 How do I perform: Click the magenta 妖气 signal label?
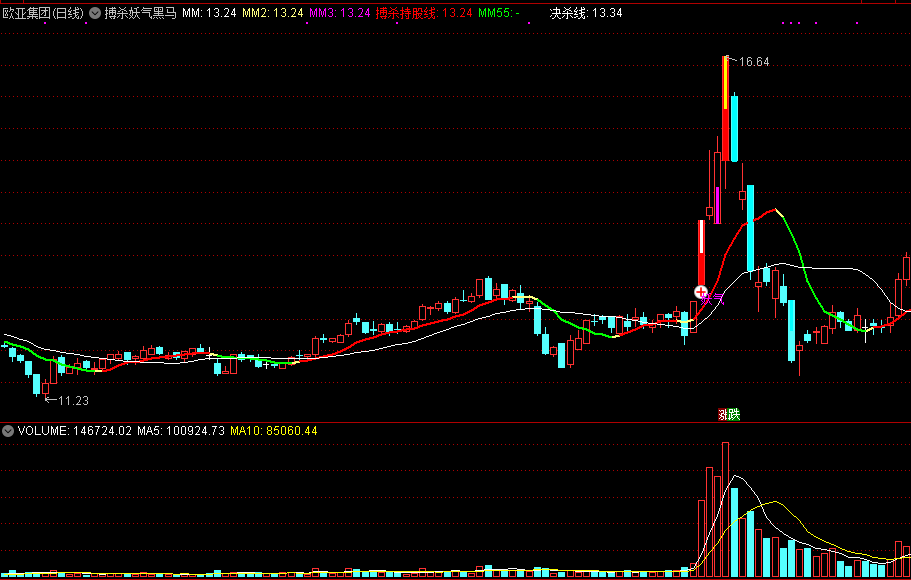[713, 299]
